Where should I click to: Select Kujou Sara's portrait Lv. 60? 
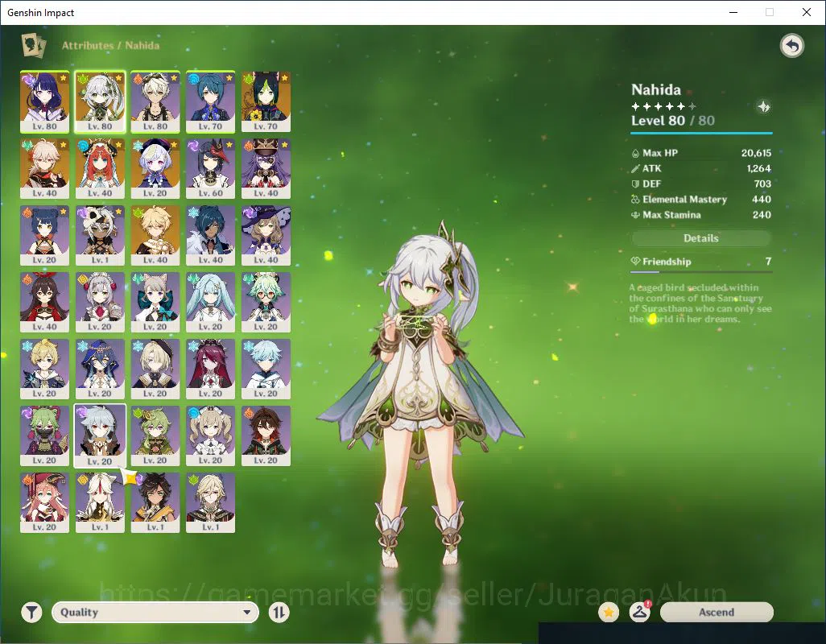coord(211,168)
